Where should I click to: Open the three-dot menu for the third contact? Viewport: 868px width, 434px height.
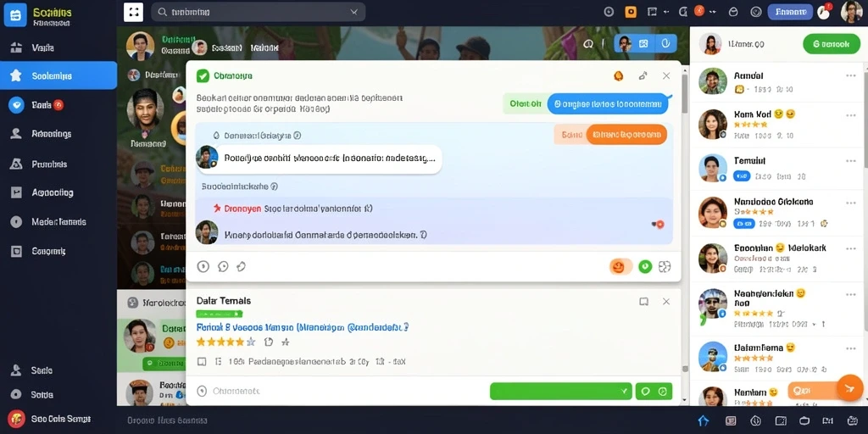point(851,160)
